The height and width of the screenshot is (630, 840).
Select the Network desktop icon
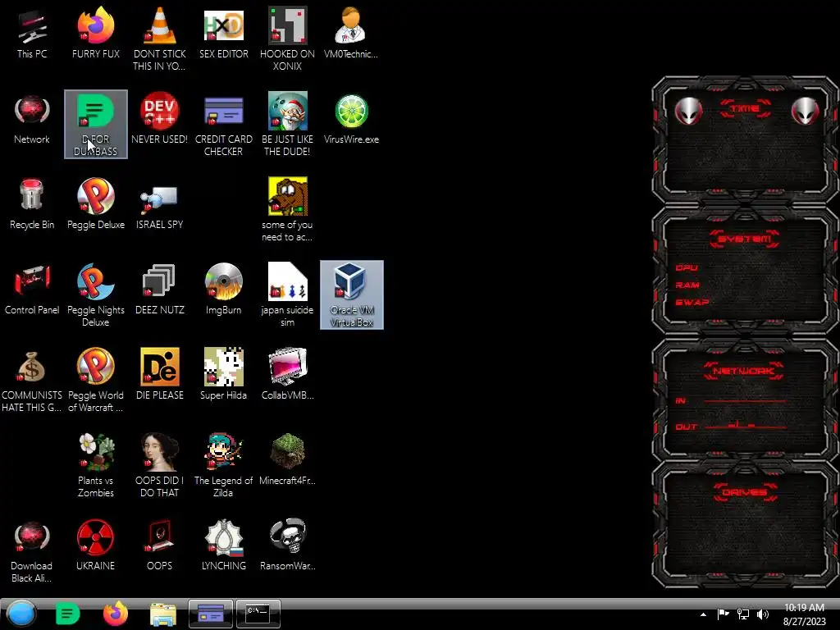32,118
